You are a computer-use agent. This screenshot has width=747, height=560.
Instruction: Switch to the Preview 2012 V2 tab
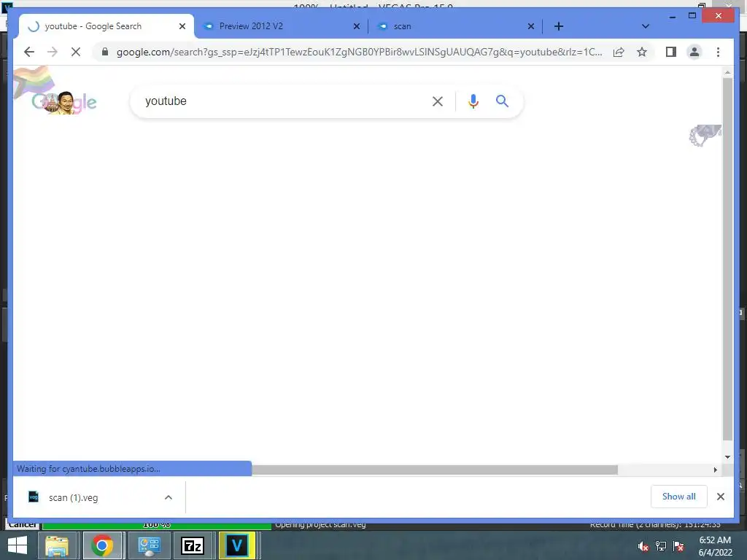click(x=281, y=26)
